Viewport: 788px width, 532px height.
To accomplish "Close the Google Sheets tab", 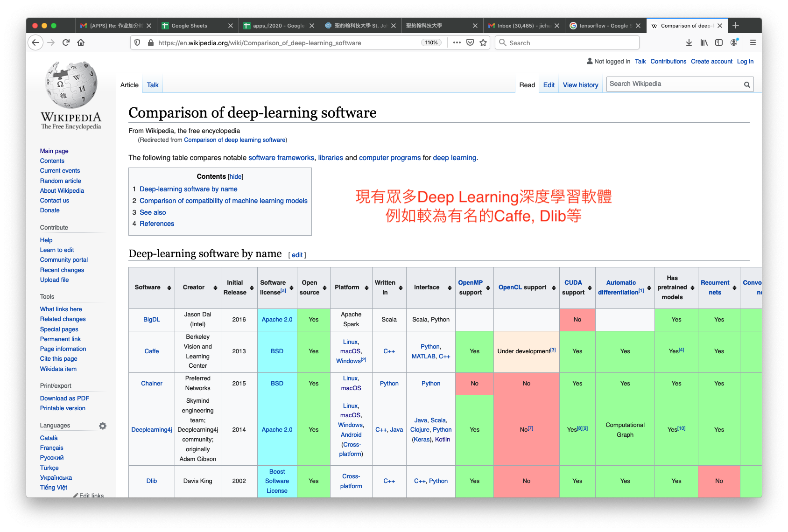I will (x=231, y=26).
